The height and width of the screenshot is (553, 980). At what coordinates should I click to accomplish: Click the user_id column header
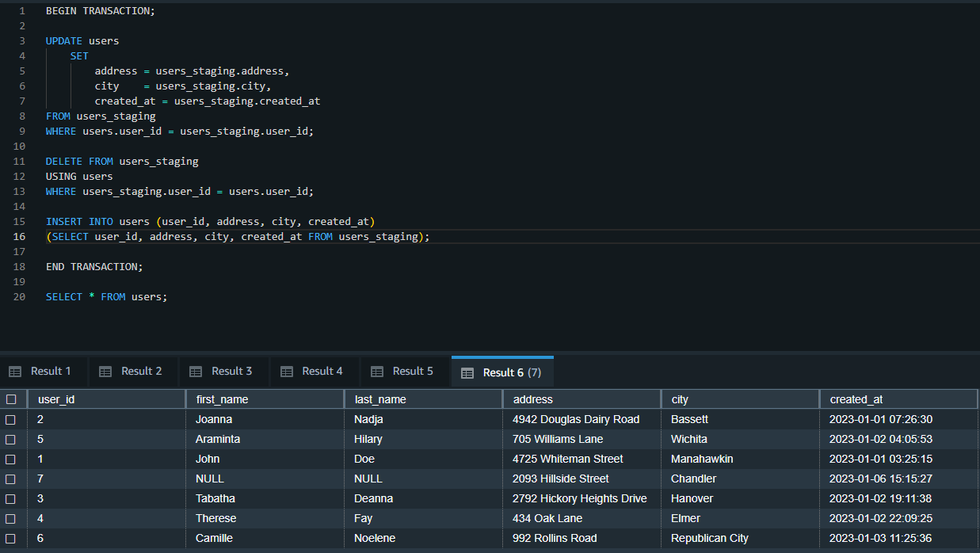click(56, 399)
